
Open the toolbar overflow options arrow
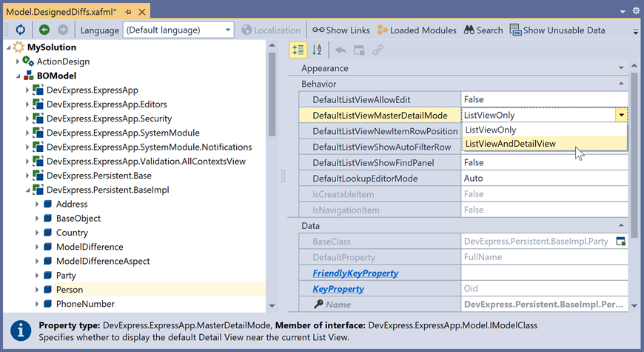635,31
